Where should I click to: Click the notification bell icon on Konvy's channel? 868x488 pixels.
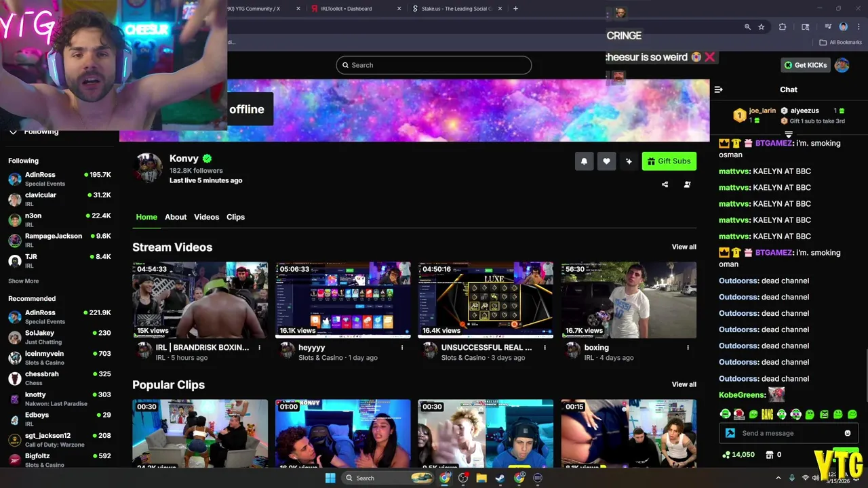click(584, 161)
